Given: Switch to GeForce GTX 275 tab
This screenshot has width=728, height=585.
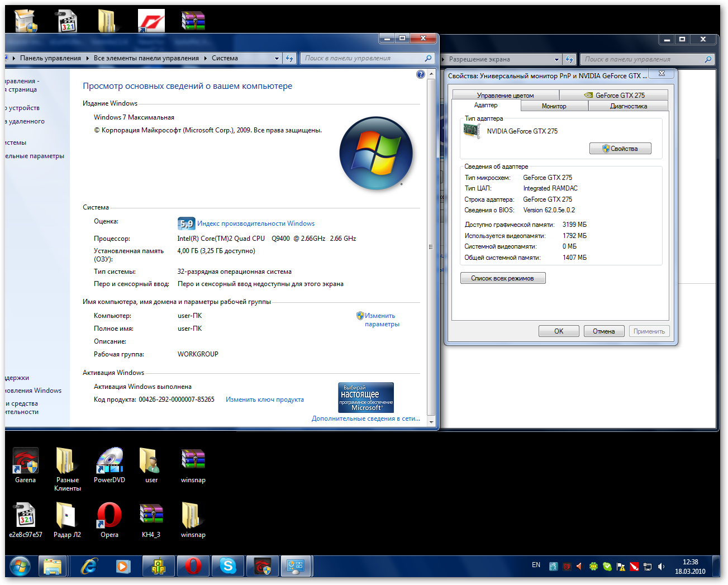Looking at the screenshot, I should coord(614,96).
